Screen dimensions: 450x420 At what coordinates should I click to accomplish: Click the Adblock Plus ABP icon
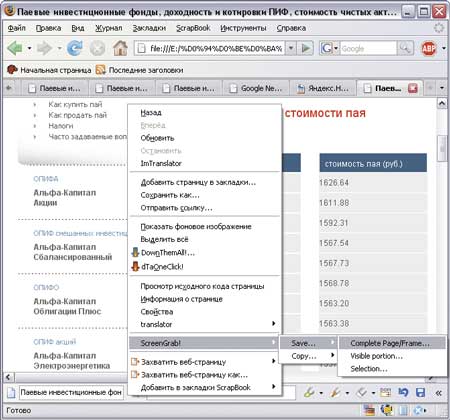pos(429,48)
